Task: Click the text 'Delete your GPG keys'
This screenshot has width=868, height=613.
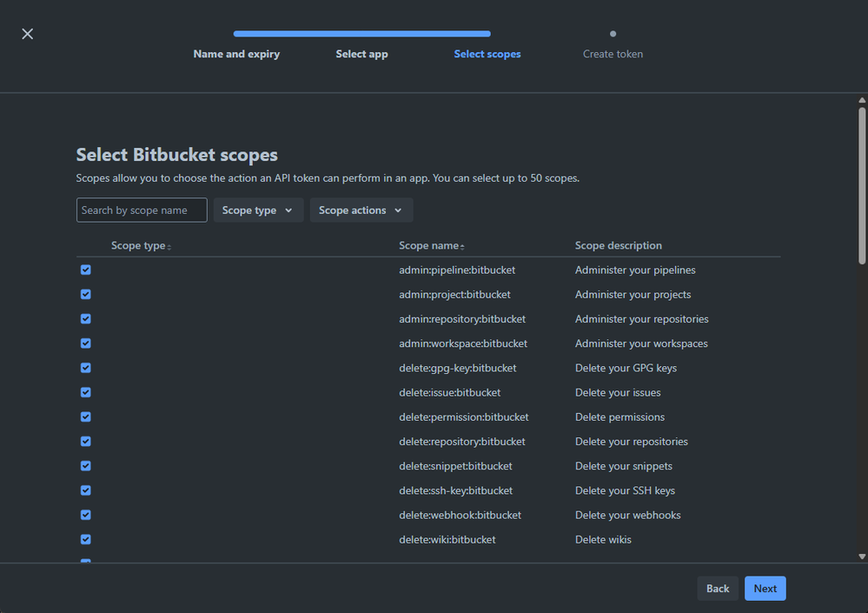Action: pyautogui.click(x=626, y=368)
